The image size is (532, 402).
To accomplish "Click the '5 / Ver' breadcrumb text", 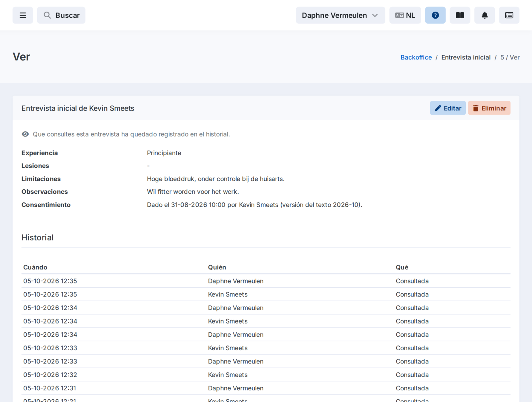I will (510, 57).
